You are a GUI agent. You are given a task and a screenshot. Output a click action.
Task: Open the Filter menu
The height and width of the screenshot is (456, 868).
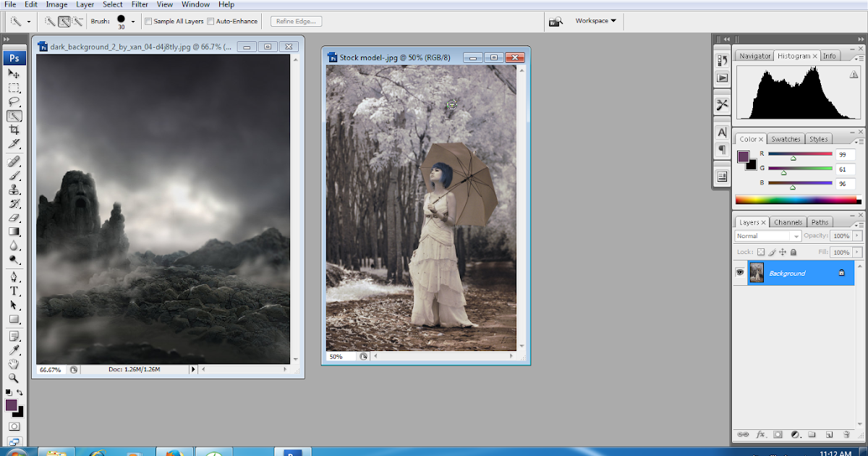coord(139,4)
